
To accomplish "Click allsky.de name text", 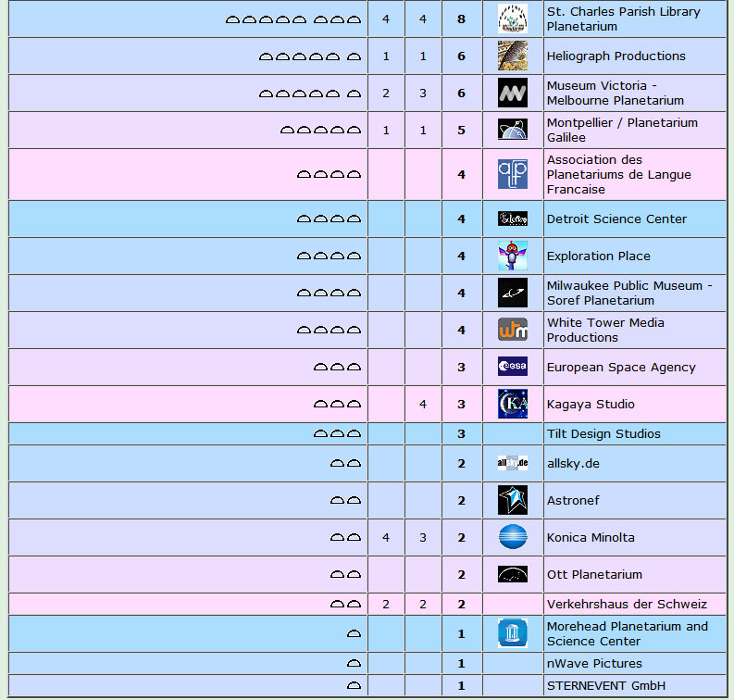I will point(573,464).
